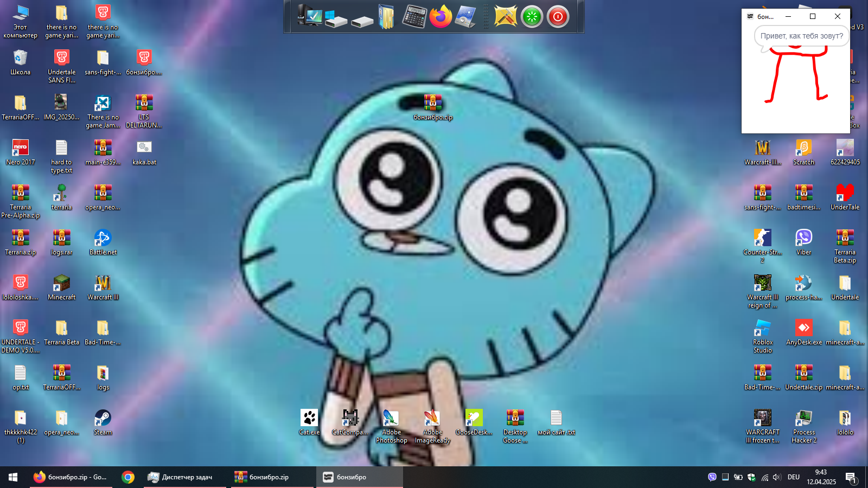Viewport: 868px width, 488px height.
Task: Open the hammer-and-screwdriver settings dock icon
Action: (x=506, y=17)
